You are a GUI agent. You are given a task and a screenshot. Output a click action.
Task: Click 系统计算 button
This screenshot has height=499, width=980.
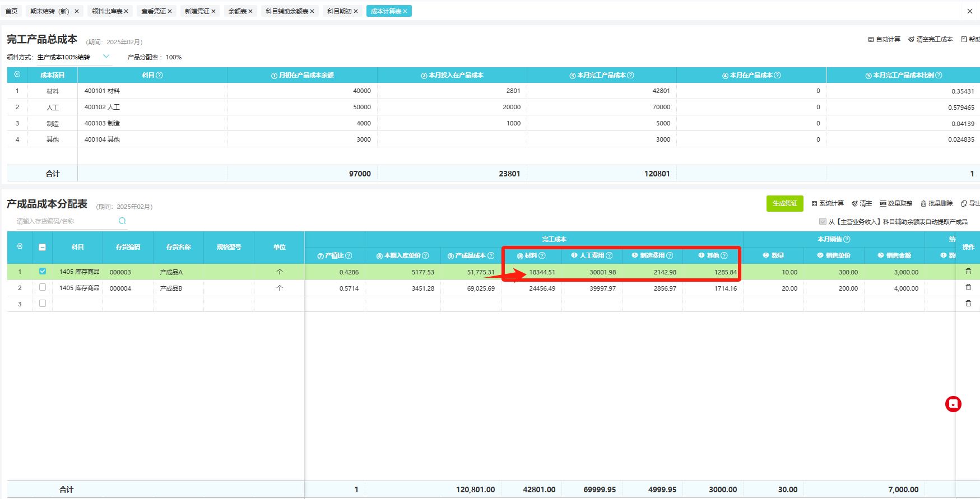[x=828, y=203]
